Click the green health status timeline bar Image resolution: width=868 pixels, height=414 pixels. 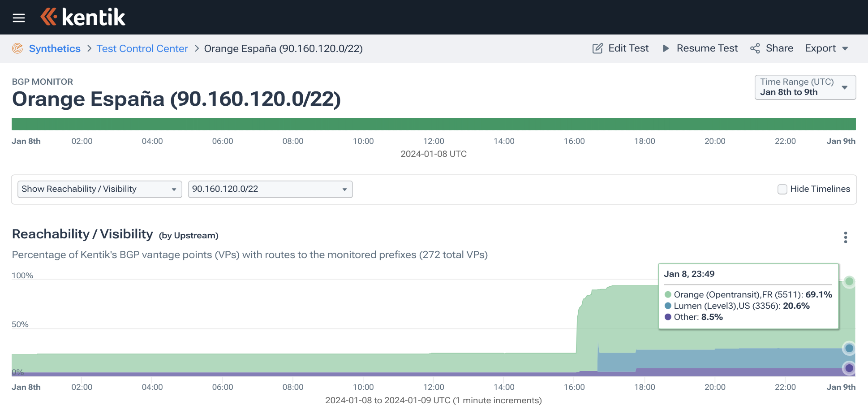[x=434, y=124]
